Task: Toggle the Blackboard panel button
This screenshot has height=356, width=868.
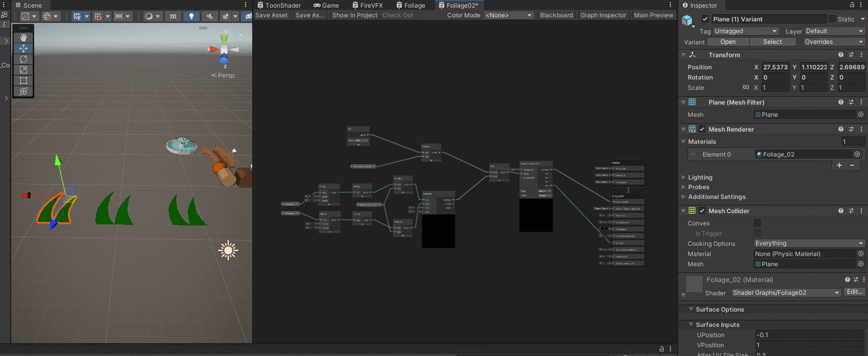Action: coord(557,15)
